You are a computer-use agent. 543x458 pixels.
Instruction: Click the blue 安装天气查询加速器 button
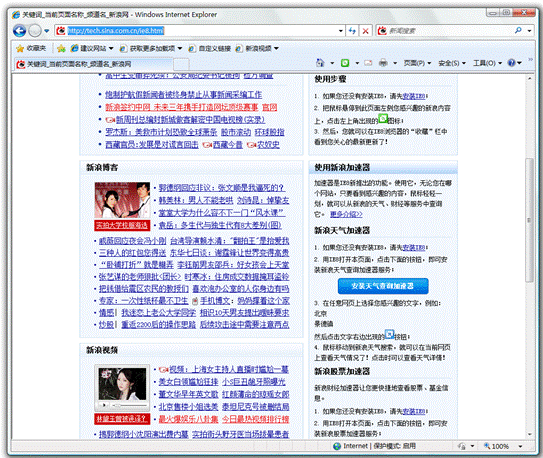383,286
